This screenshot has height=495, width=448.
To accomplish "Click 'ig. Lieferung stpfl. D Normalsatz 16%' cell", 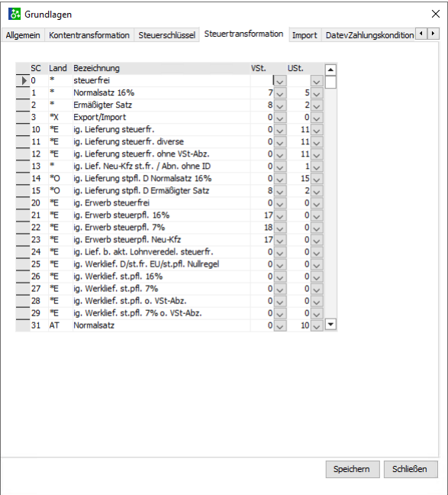I will [x=161, y=179].
